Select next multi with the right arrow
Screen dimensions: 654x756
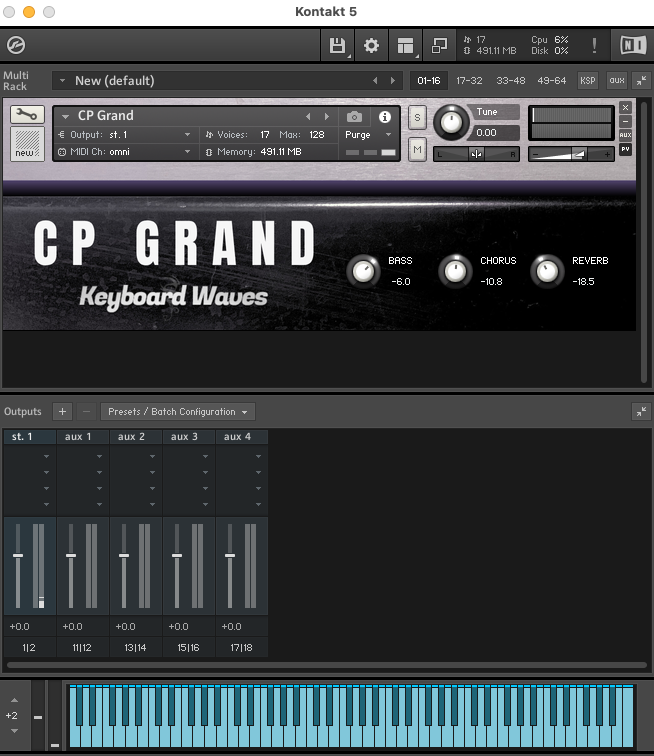[x=393, y=81]
